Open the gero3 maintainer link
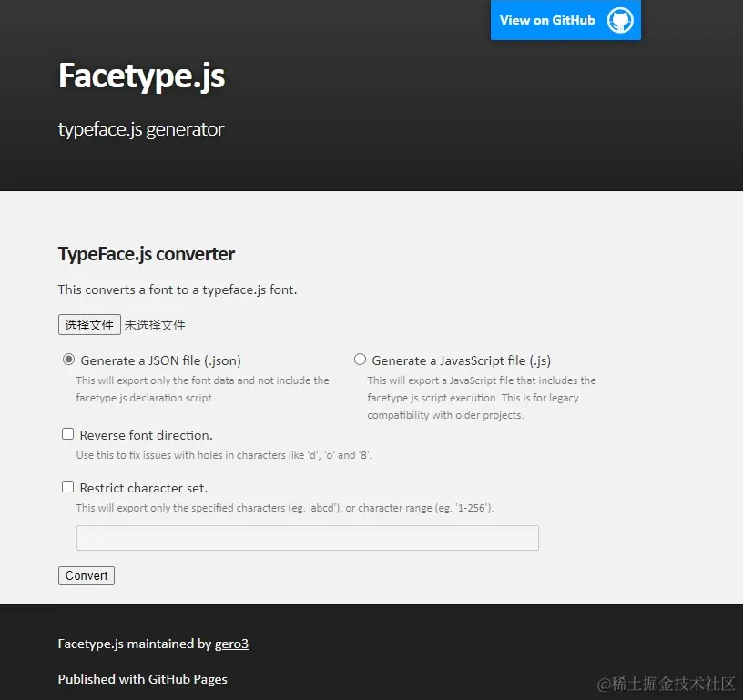The height and width of the screenshot is (700, 743). tap(231, 644)
